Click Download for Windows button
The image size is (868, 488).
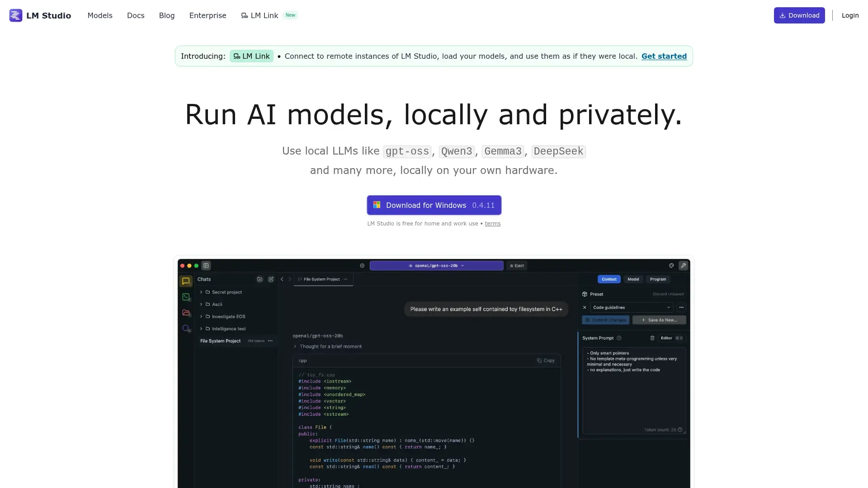point(434,205)
